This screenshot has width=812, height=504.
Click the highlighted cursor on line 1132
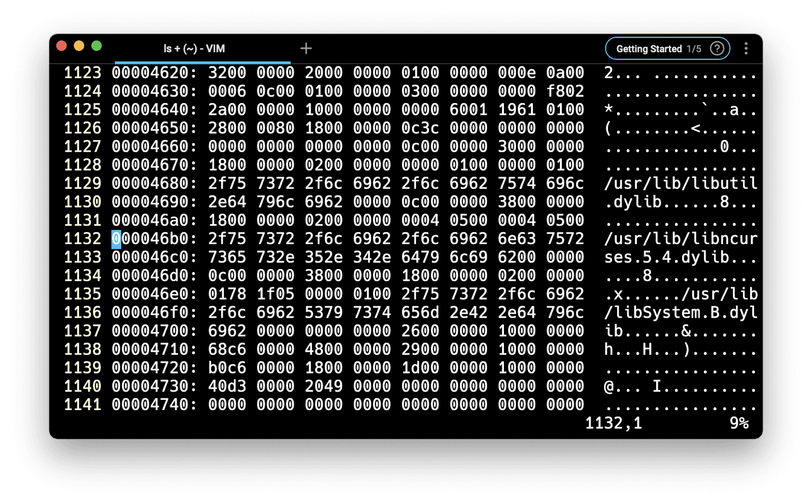coord(116,239)
